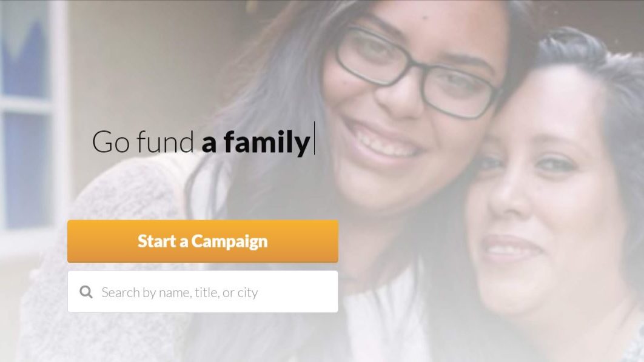Click the bold "a family" headline text

click(x=255, y=142)
